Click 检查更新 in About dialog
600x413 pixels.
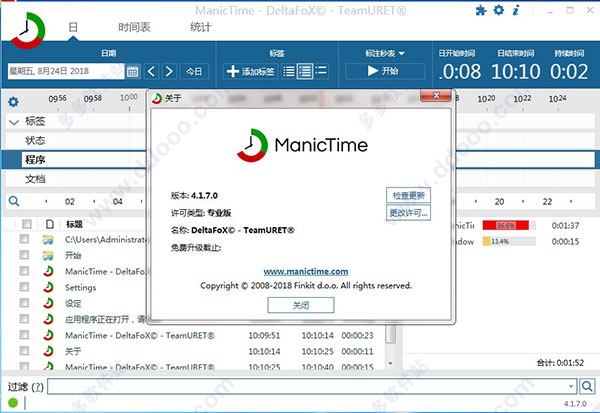coord(408,195)
